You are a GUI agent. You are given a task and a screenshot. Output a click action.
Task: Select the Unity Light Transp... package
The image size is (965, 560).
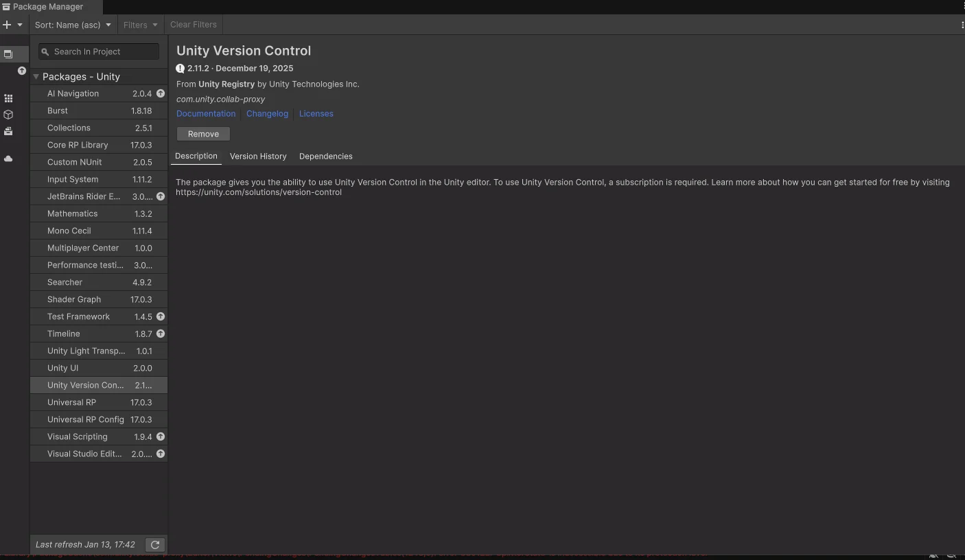click(x=99, y=351)
